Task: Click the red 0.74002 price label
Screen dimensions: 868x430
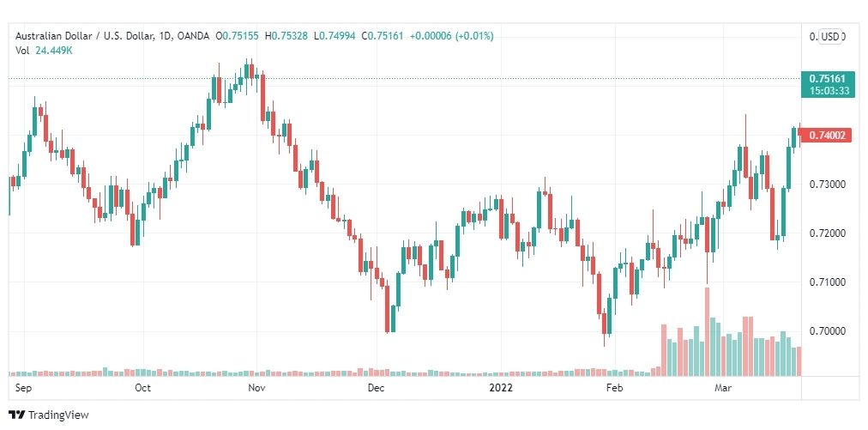Action: pos(828,135)
